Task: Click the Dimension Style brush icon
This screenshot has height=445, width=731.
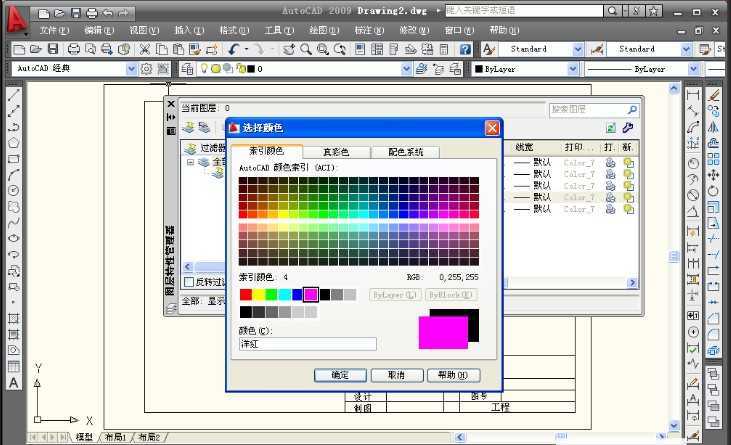Action: [x=597, y=49]
